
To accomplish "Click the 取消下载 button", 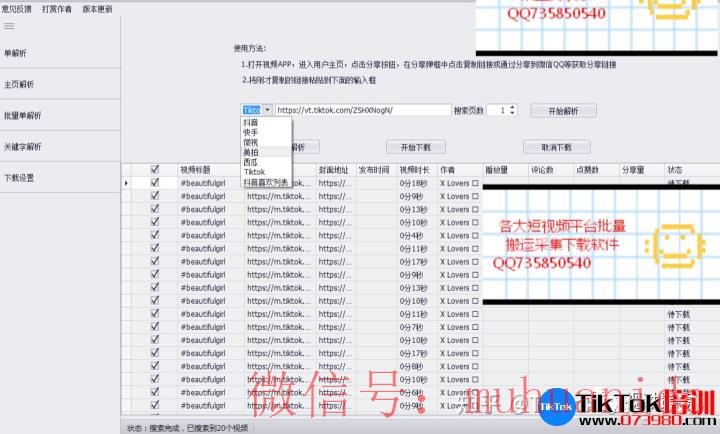I will [557, 147].
